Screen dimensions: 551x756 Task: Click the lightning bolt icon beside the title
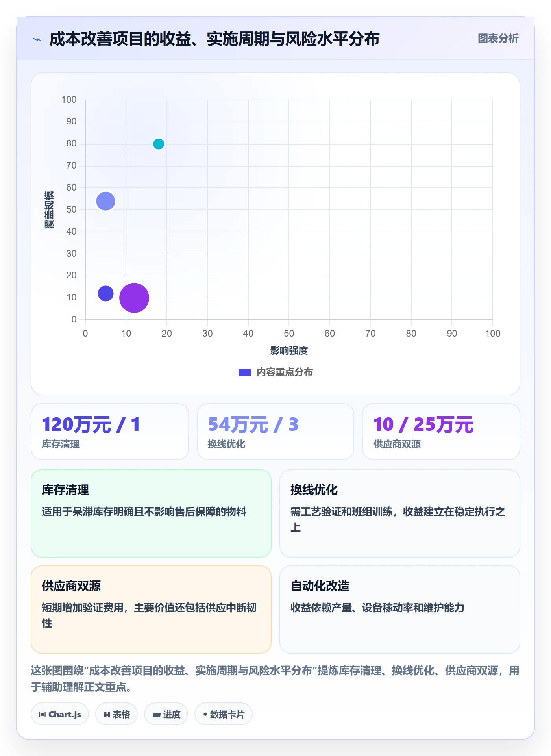pyautogui.click(x=37, y=39)
